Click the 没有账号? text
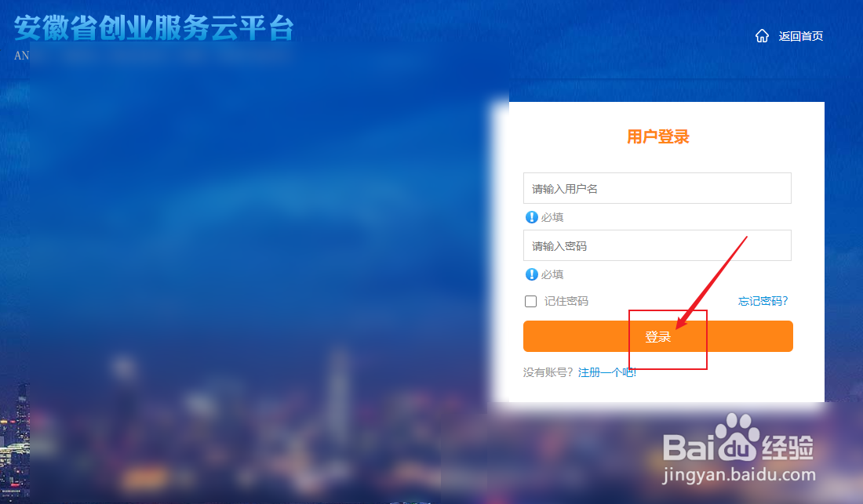The image size is (863, 504). pyautogui.click(x=549, y=372)
